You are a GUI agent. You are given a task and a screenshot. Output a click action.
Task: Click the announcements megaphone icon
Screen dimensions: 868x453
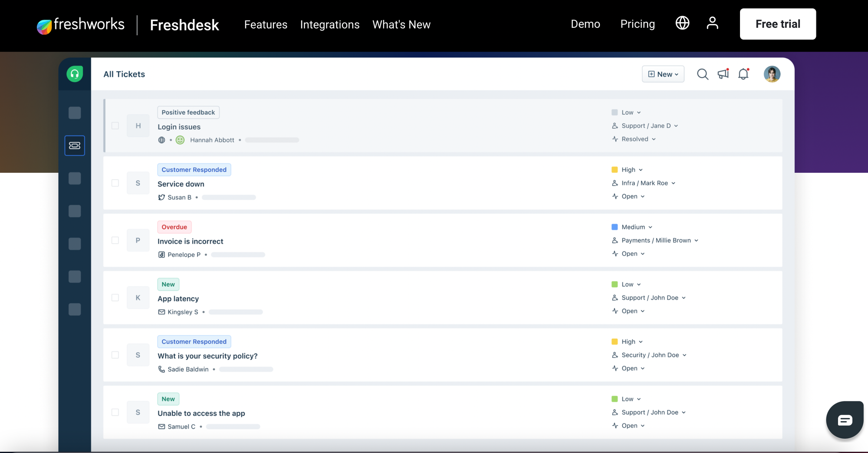(x=723, y=74)
